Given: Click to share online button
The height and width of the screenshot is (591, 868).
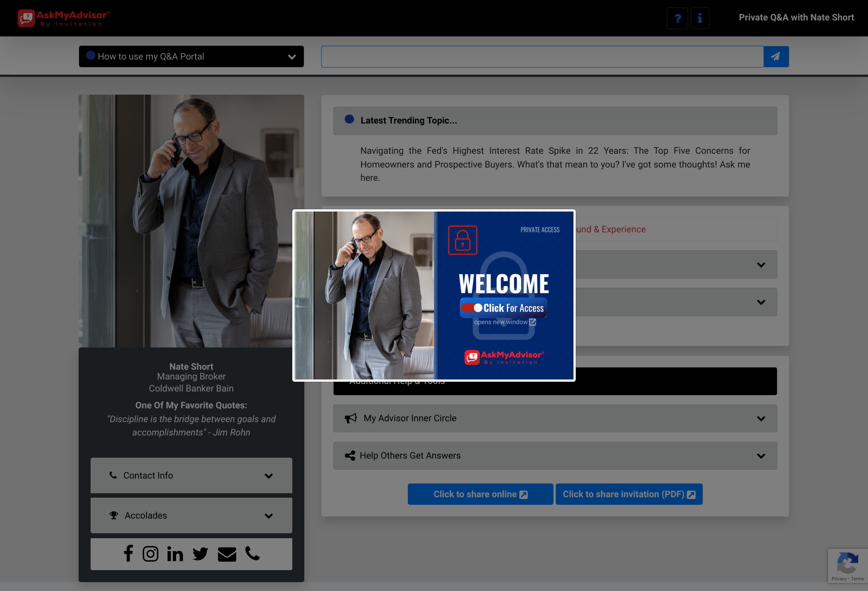Looking at the screenshot, I should [x=481, y=494].
